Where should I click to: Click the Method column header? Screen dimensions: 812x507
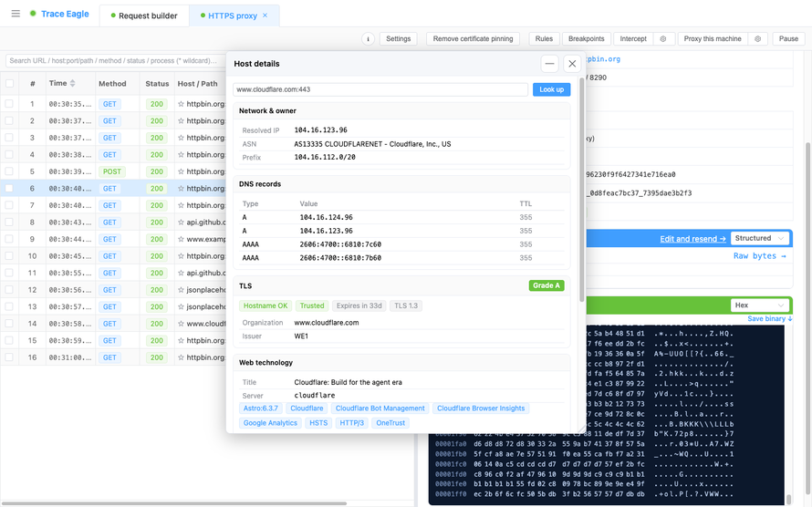tap(112, 83)
